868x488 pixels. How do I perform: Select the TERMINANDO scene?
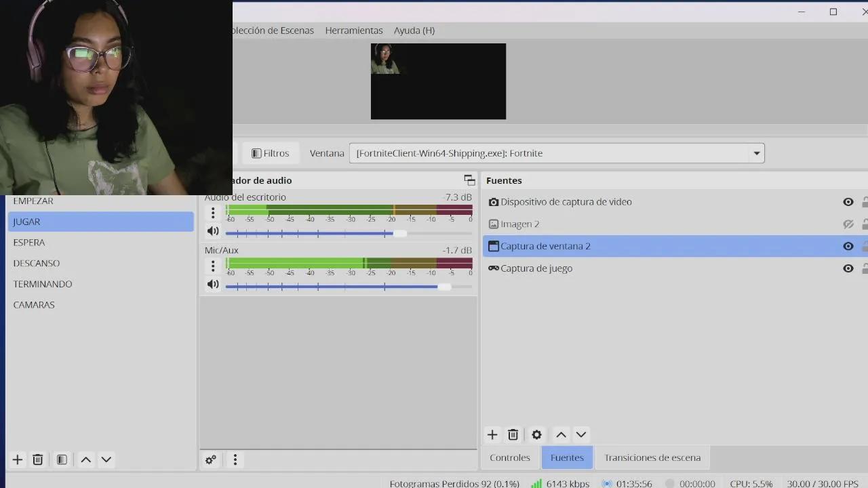(100, 284)
